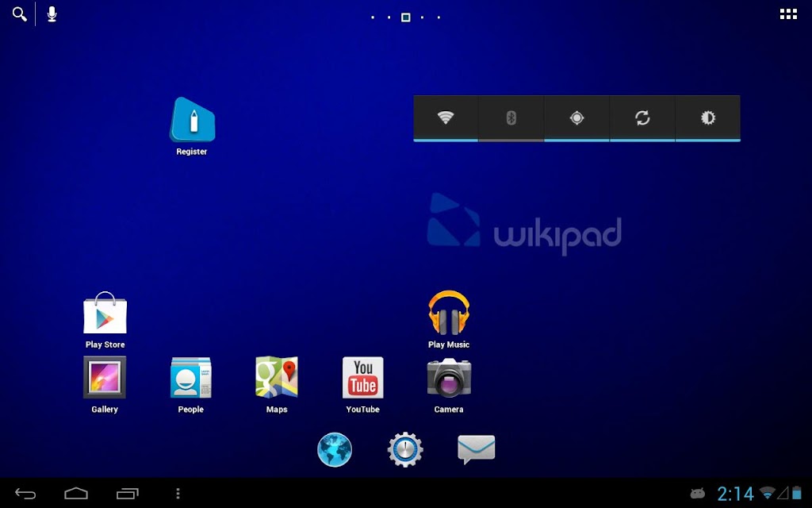Viewport: 812px width, 508px height.
Task: Go to second home screen page dot
Action: coord(389,17)
